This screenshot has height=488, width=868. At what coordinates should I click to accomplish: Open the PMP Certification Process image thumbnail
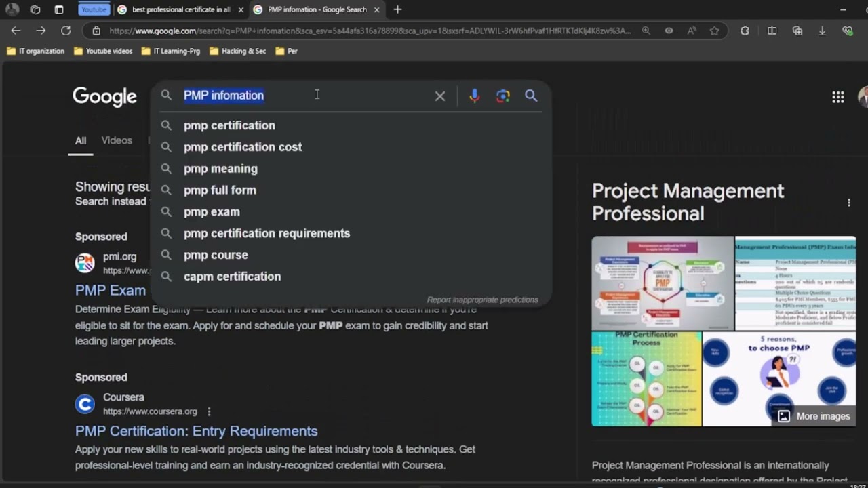[646, 379]
